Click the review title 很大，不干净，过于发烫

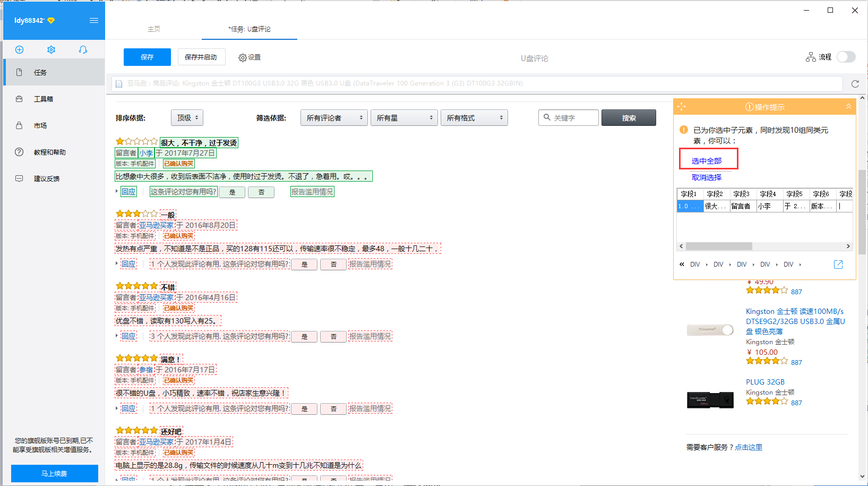point(199,143)
